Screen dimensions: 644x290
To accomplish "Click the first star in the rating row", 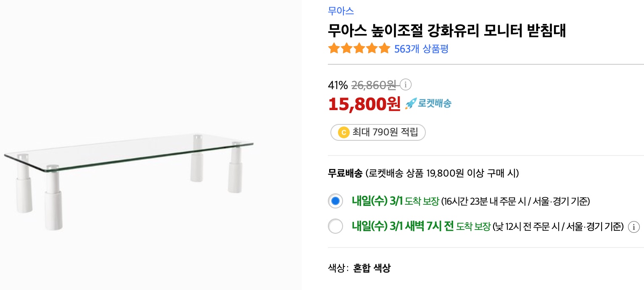I will point(333,48).
